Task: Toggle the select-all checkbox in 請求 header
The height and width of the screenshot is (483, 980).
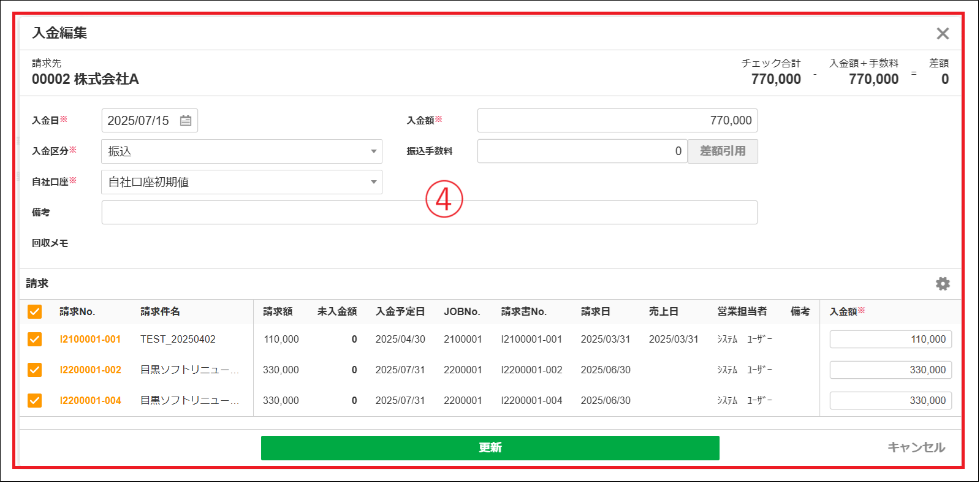Action: [35, 312]
